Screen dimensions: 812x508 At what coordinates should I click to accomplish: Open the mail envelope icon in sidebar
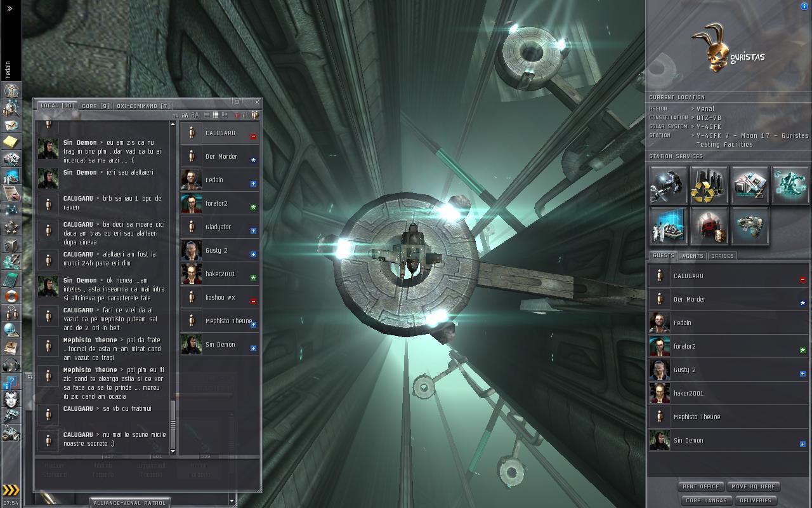(x=11, y=124)
